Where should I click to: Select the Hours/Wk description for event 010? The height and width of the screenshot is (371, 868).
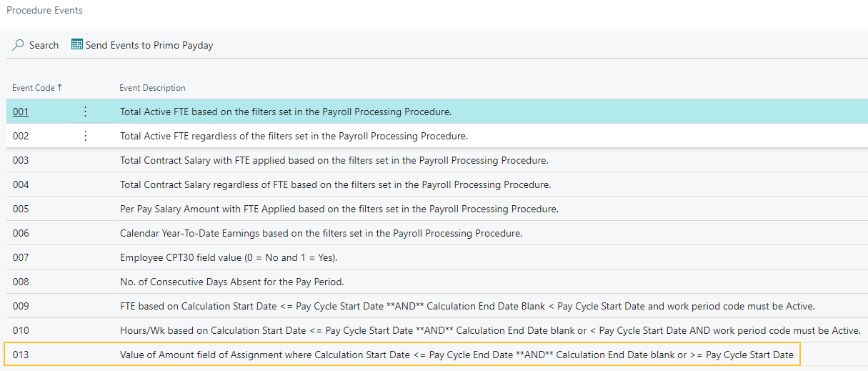coord(489,330)
